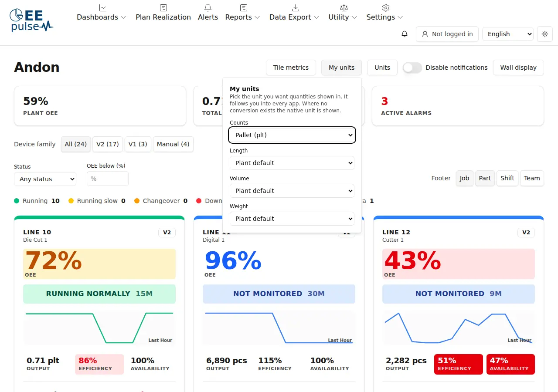Open the Wall display view
Image resolution: width=558 pixels, height=392 pixels.
pos(518,68)
